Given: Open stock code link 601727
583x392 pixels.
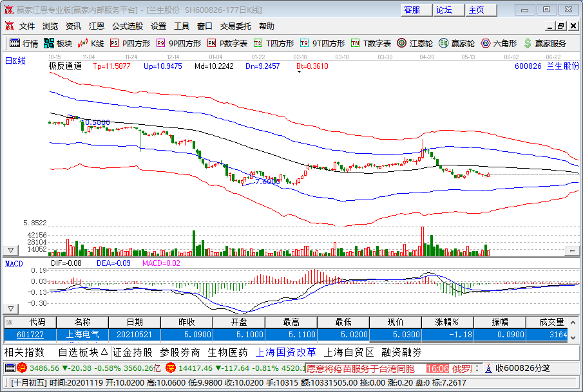Looking at the screenshot, I should pos(30,335).
